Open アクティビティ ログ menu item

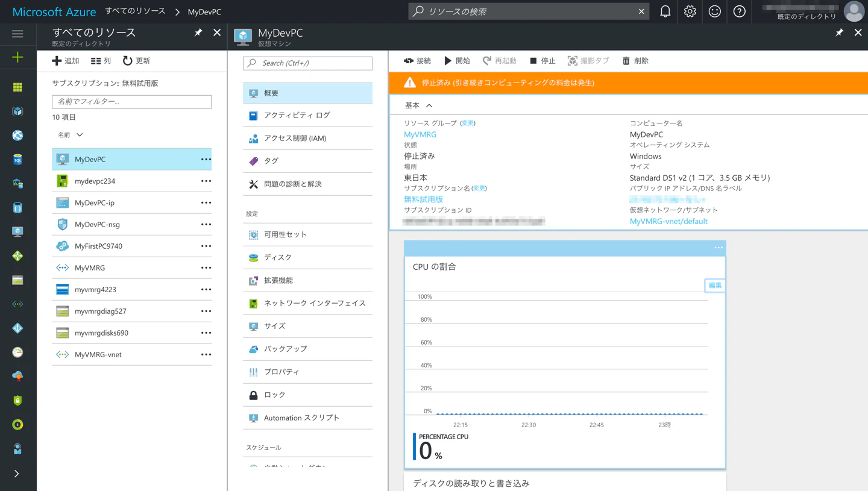coord(307,115)
